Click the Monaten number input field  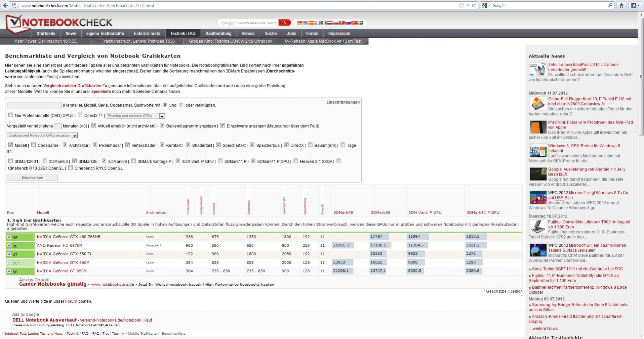(x=58, y=126)
